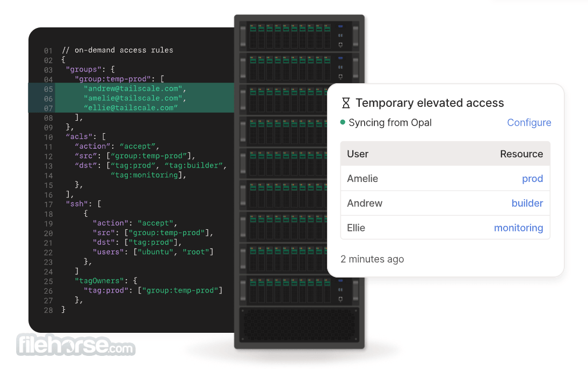Click the Temporary elevated access title

pyautogui.click(x=430, y=103)
